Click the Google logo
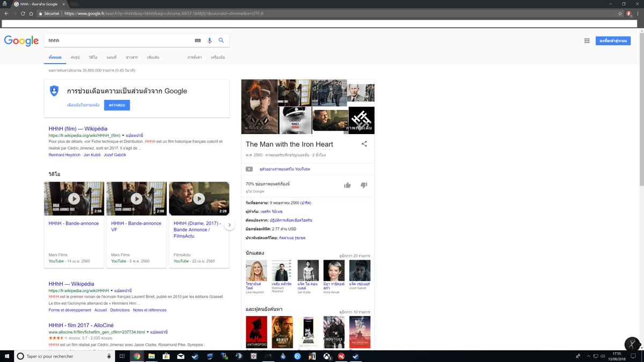Viewport: 644px width, 362px height. pyautogui.click(x=21, y=41)
